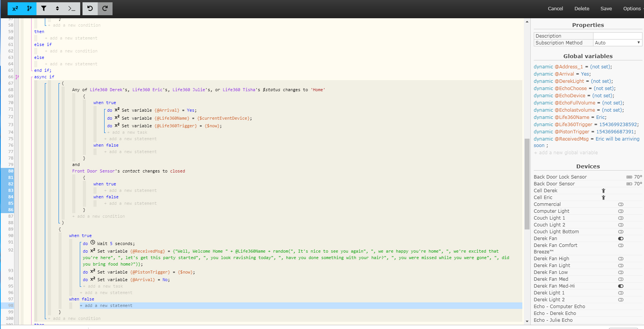
Task: Click the editor vertical scrollbar thumb
Action: [x=527, y=184]
